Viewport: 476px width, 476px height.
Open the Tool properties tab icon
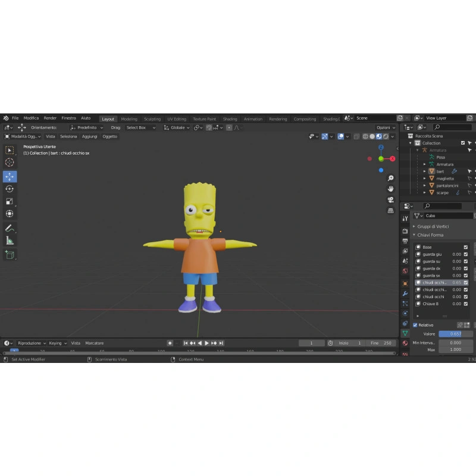tap(405, 218)
